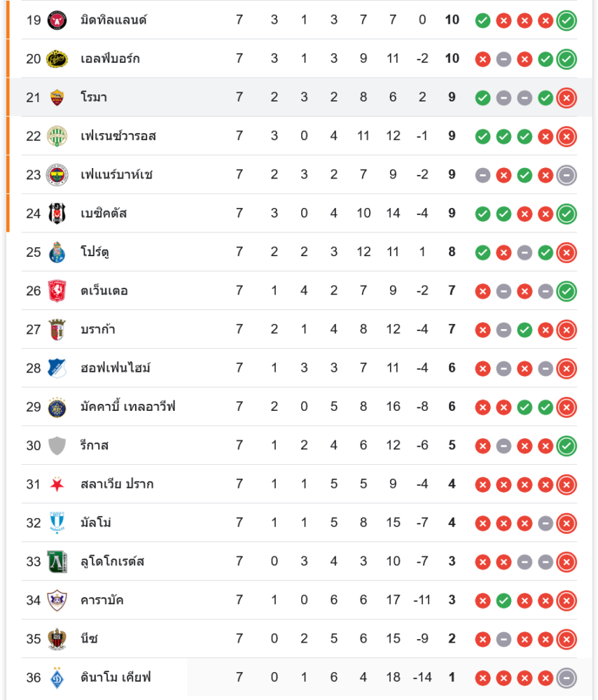Viewport: 598px width, 700px height.
Task: Click the grey placeholder shield for รีกาส
Action: pos(57,445)
